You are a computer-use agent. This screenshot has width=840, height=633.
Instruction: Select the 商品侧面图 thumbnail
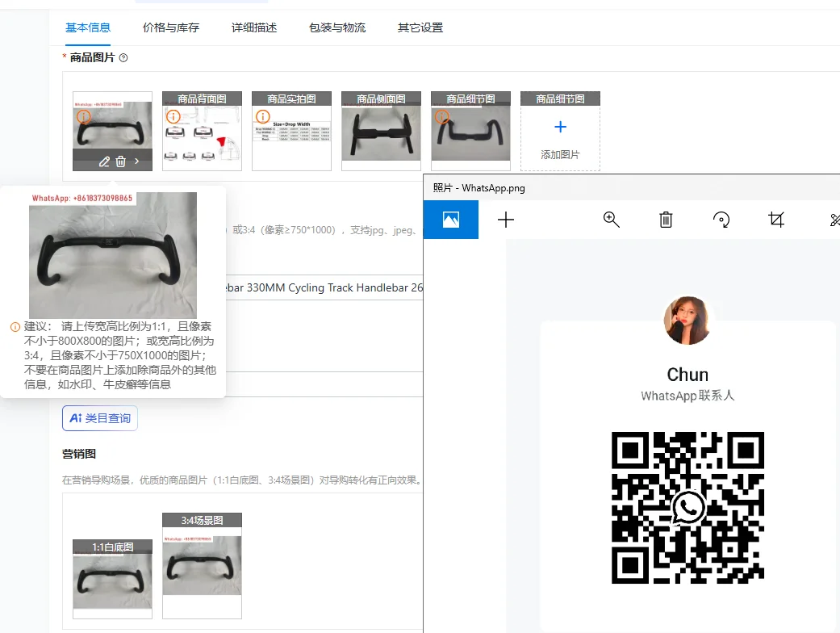(x=382, y=132)
